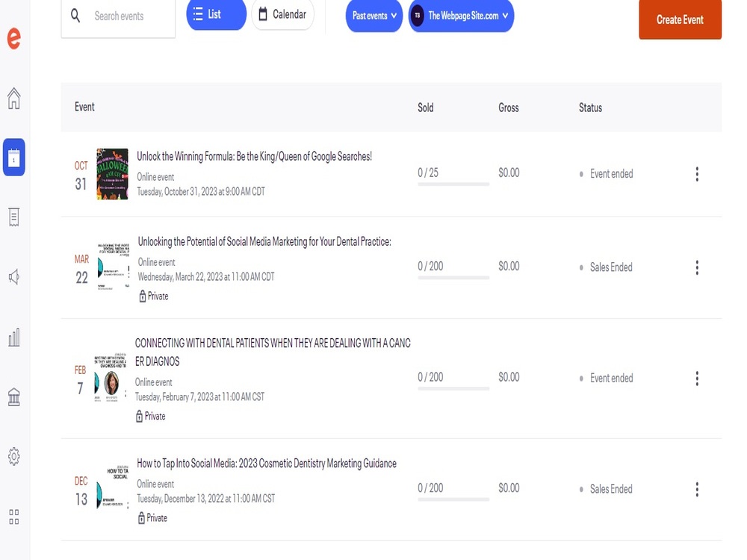Click the Status column header

590,108
